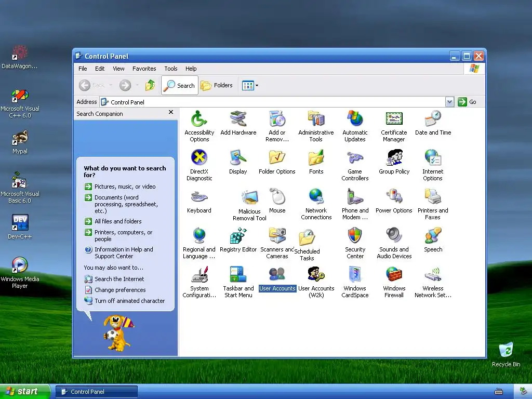Screen dimensions: 532x399
Task: Click the Go button
Action: point(467,102)
